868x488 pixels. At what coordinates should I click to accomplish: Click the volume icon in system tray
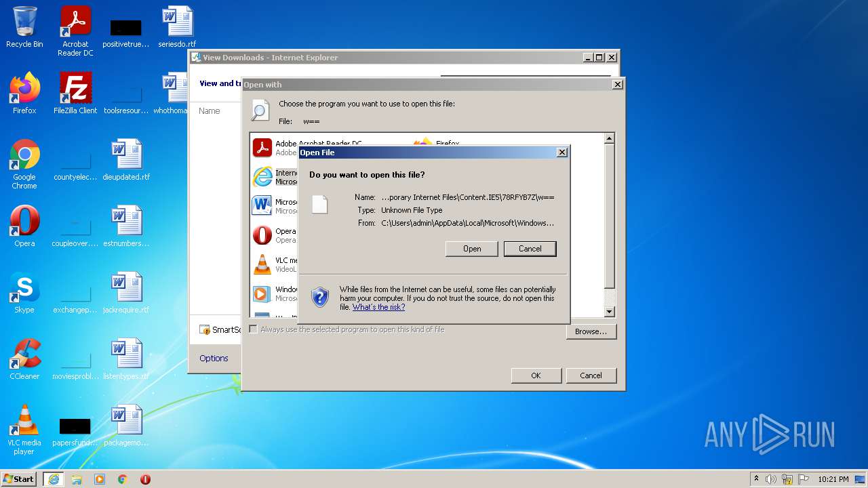771,479
